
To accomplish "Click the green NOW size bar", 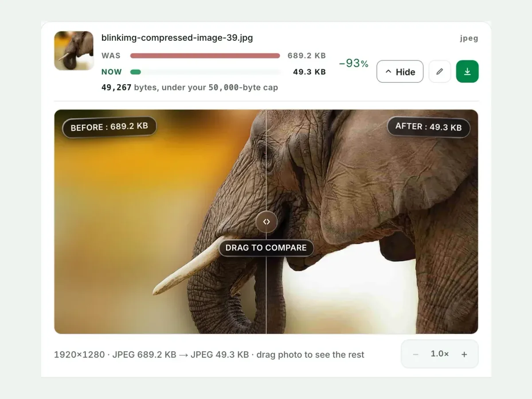I will coord(136,72).
